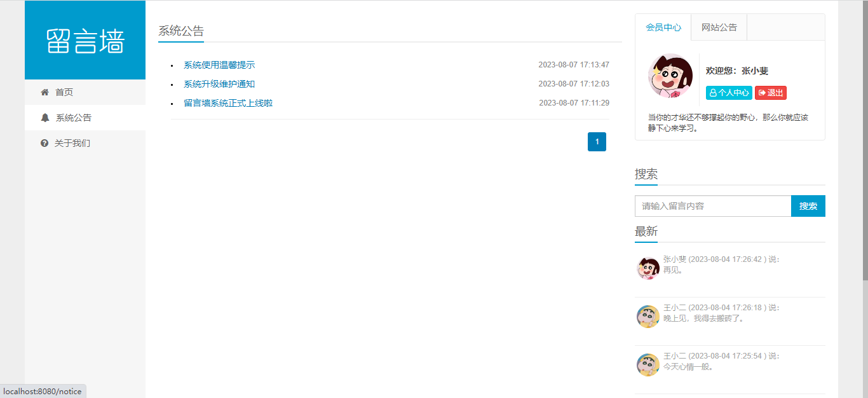Click the message text 晚上见，我得去搬砖了。

(x=703, y=319)
